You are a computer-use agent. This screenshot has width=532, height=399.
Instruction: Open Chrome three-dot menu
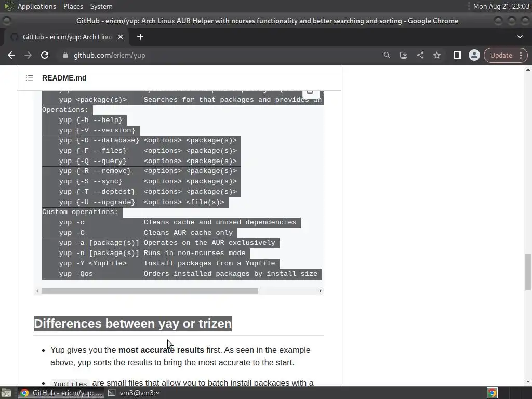[521, 55]
